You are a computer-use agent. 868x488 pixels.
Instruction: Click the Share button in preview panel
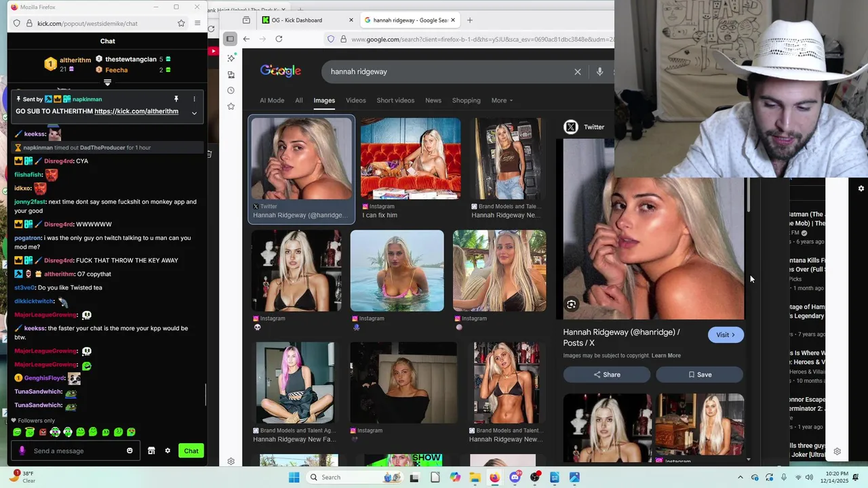click(x=606, y=375)
